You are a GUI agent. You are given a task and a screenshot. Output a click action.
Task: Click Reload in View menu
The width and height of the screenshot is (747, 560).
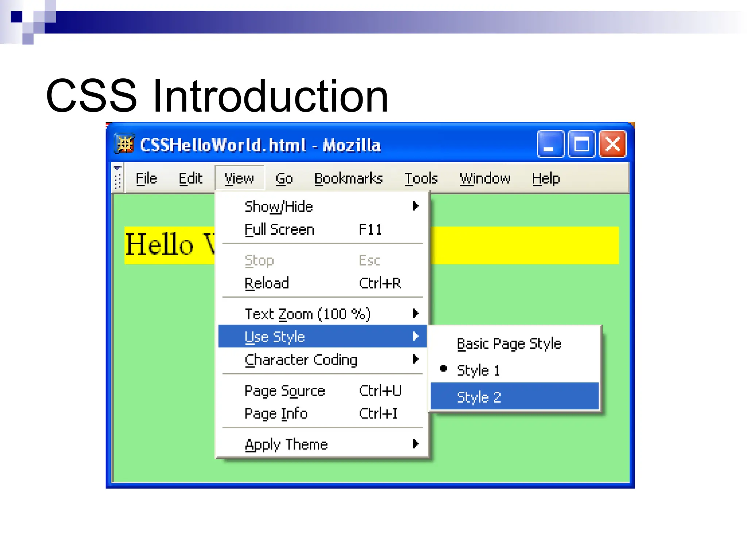click(x=267, y=283)
